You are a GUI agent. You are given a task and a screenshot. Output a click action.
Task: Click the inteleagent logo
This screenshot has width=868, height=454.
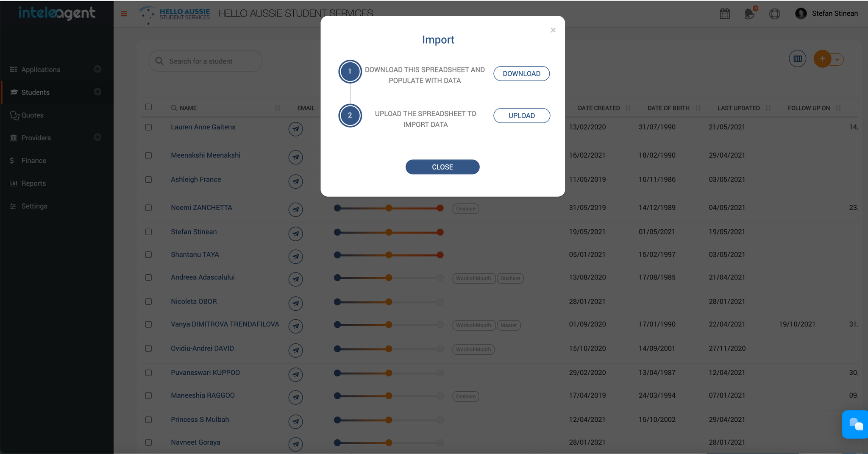(57, 13)
